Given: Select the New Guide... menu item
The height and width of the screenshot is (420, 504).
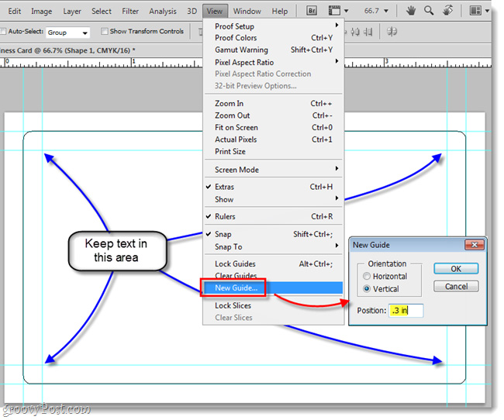Looking at the screenshot, I should [x=273, y=287].
